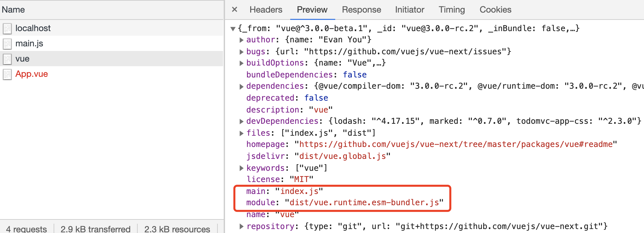Click the author key label
Screen dimensions: 644x233
[x=261, y=40]
